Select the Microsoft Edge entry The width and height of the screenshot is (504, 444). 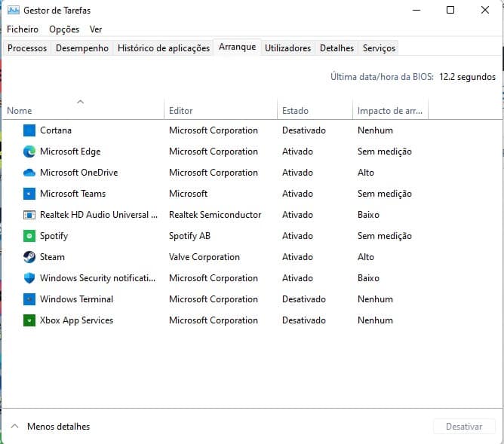[70, 152]
